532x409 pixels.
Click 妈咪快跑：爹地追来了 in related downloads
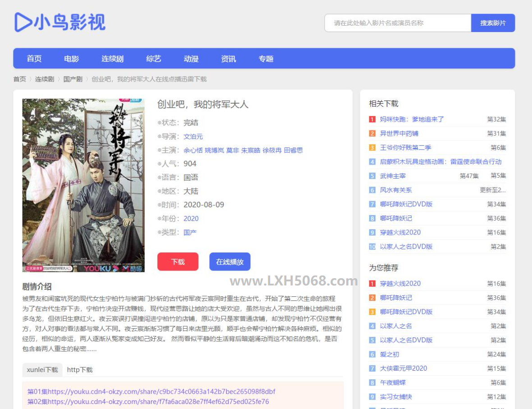413,119
